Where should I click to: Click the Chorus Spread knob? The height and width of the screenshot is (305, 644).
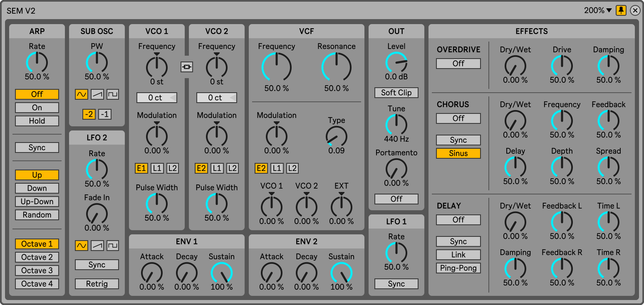point(609,167)
